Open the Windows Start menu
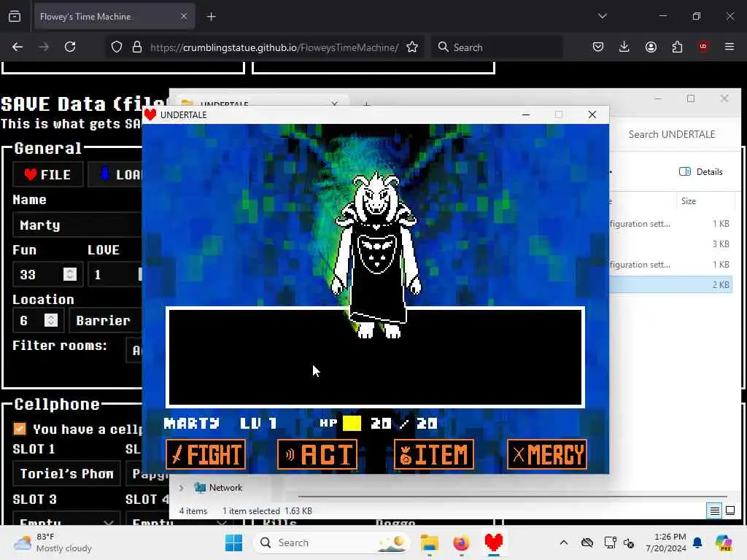Viewport: 747px width, 560px height. [x=234, y=542]
